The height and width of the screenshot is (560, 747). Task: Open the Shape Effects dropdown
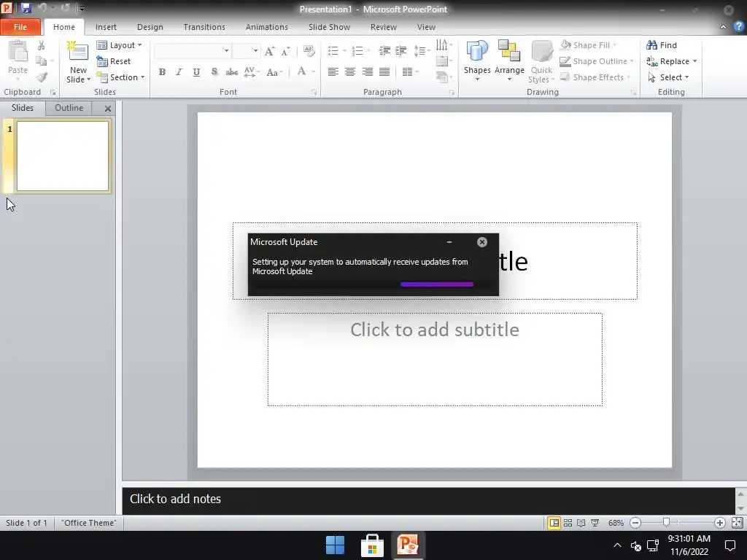[595, 77]
